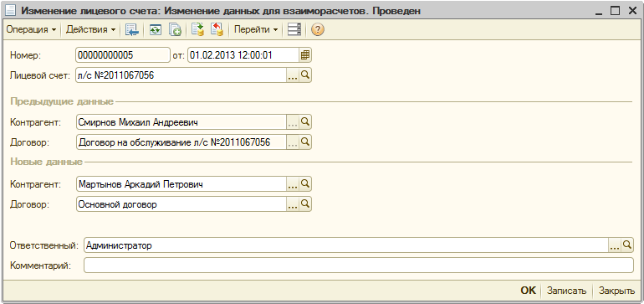Click the Предыдущие данные section heading

(62, 101)
